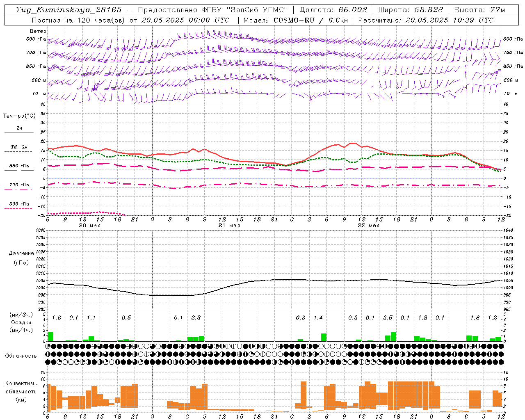Click the Облачность cloud cover label
This screenshot has height=420, width=525.
(21, 356)
